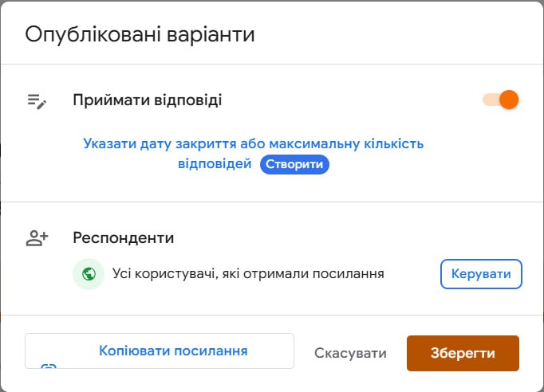Click the add-person respondents icon
The image size is (544, 392).
(37, 237)
